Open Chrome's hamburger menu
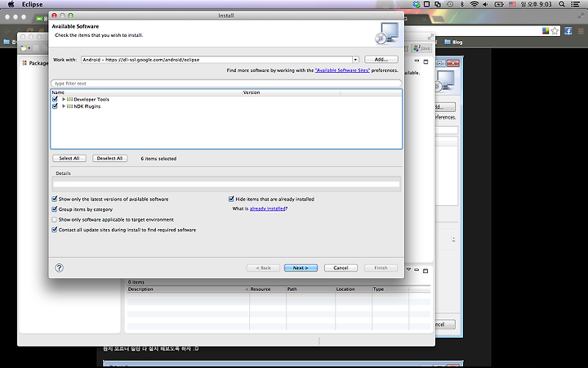Viewport: 588px width, 368px height. pos(581,31)
